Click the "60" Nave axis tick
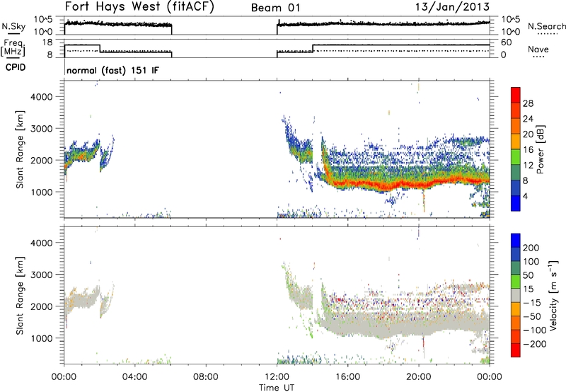This screenshot has width=566, height=392. pos(506,42)
